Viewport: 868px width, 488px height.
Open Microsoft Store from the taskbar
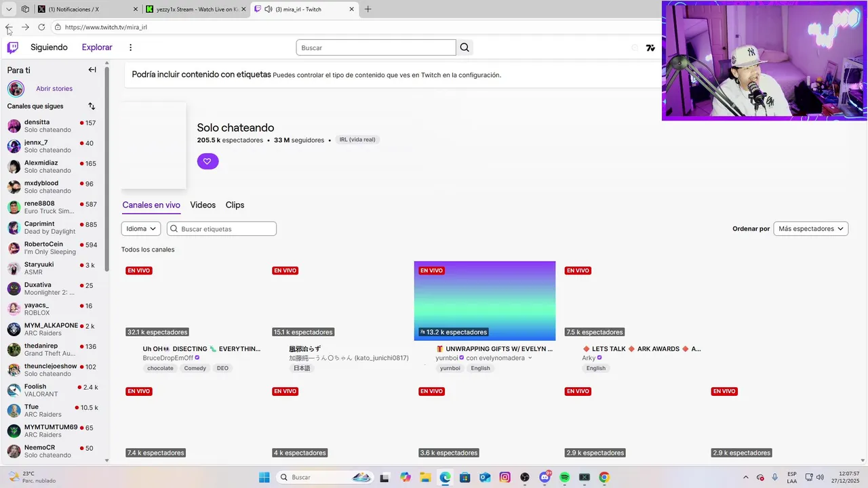pos(465,477)
